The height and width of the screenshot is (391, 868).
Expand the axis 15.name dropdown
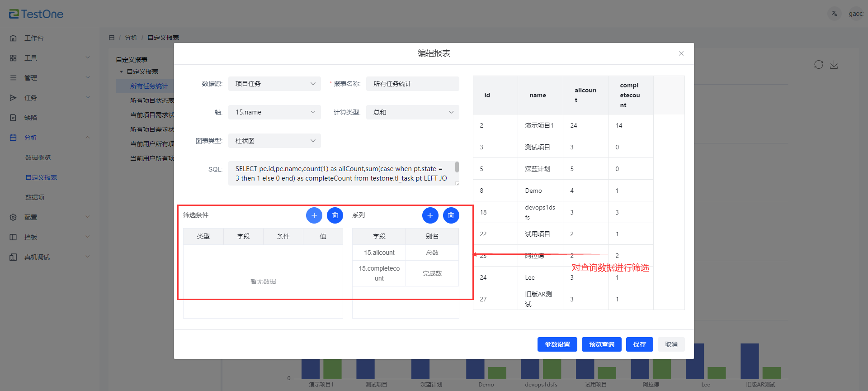(274, 112)
